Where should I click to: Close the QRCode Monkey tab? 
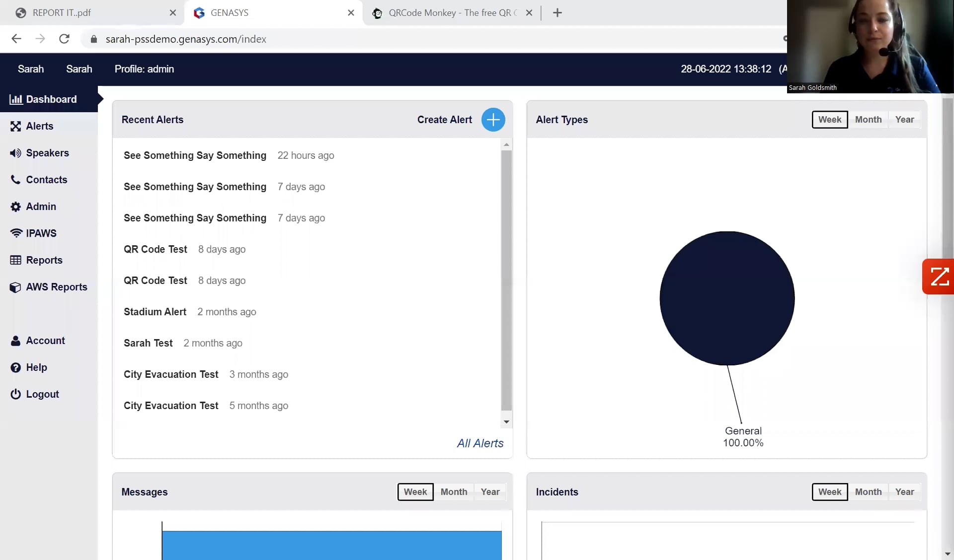pos(529,13)
